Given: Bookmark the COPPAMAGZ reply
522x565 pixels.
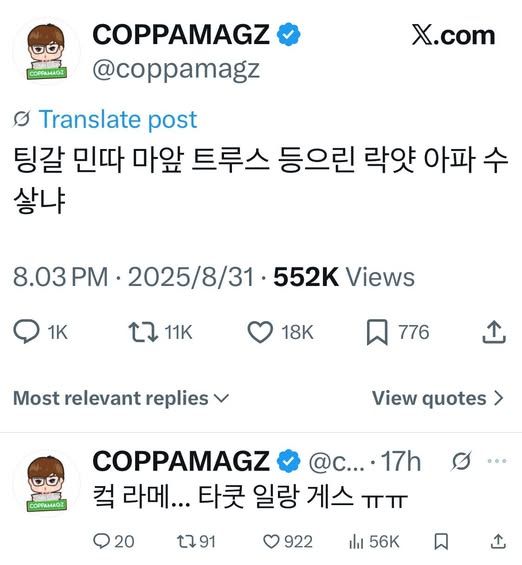Looking at the screenshot, I should click(x=441, y=542).
